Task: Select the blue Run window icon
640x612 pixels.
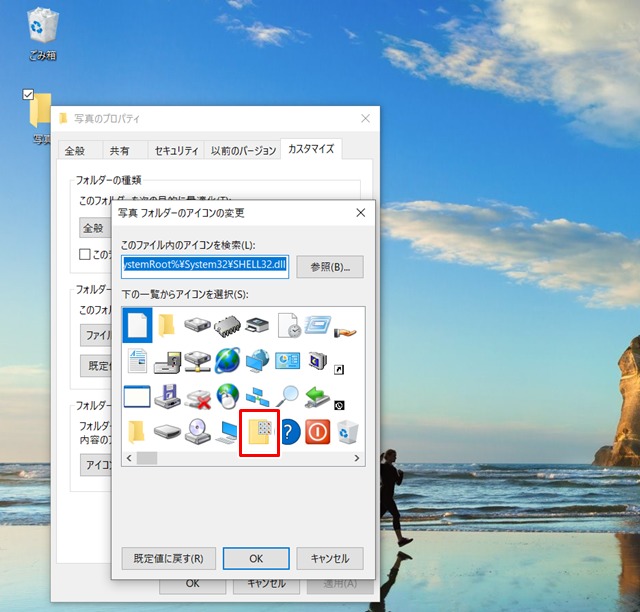Action: coord(318,325)
